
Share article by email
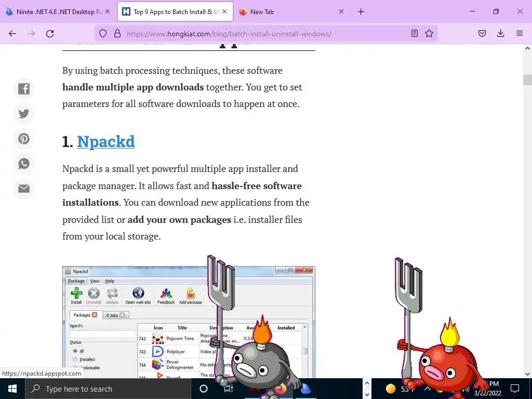pos(24,188)
